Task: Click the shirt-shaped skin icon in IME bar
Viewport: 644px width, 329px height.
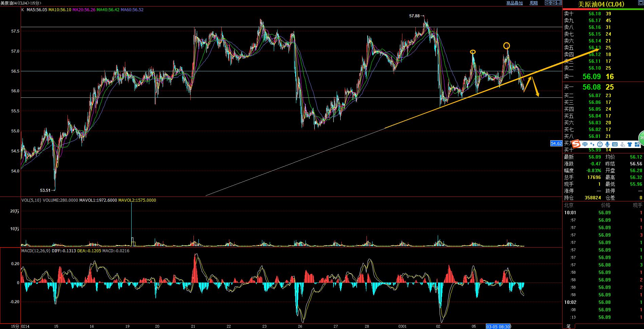Action: click(630, 144)
